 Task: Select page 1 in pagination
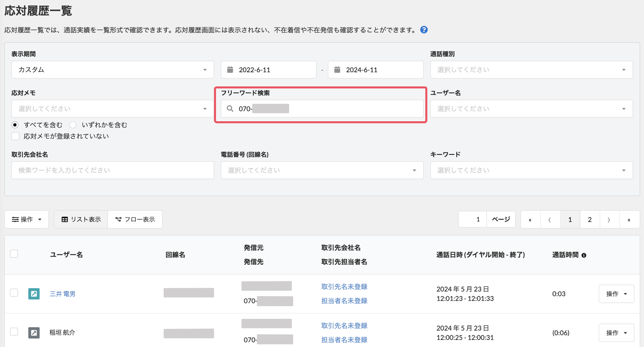point(570,219)
